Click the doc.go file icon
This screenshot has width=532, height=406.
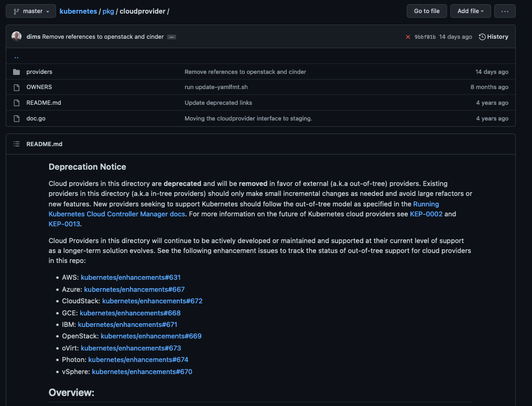coord(16,118)
